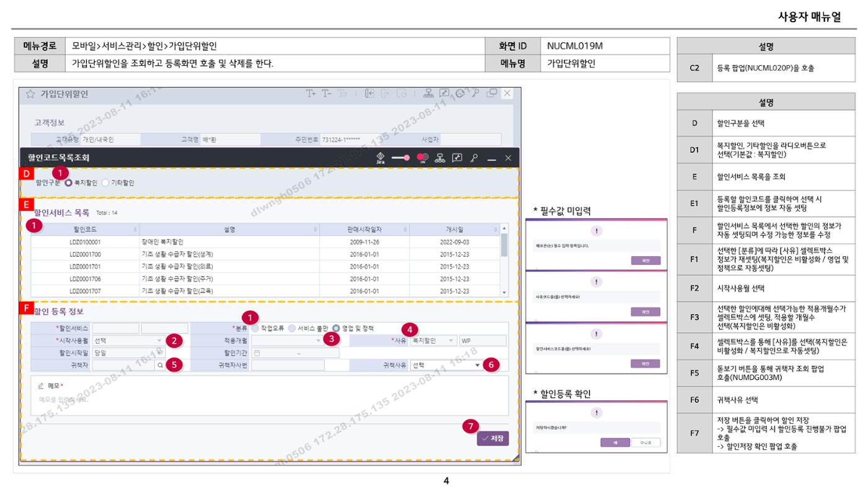Select row LDZ0001700 in discount list
Screen dimensions: 868x489
266,254
